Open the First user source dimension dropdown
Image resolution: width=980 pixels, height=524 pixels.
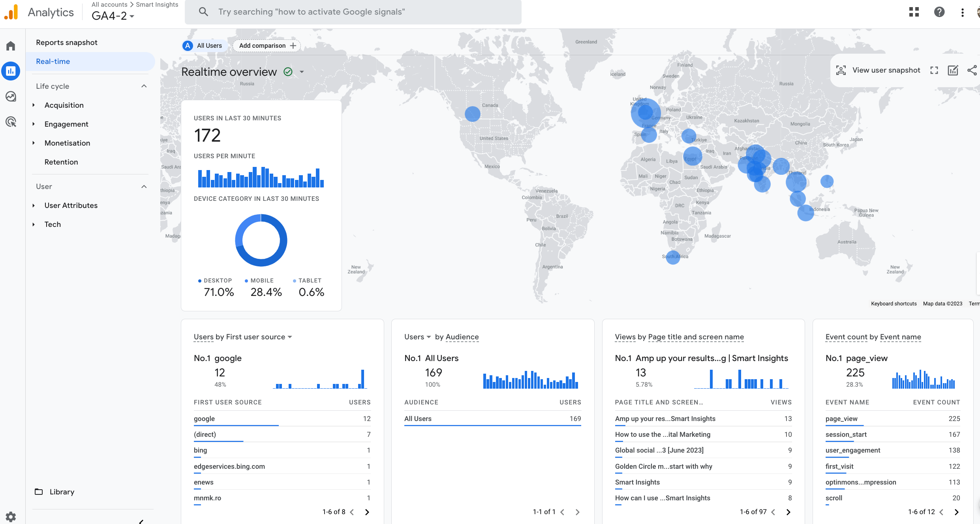pyautogui.click(x=290, y=337)
